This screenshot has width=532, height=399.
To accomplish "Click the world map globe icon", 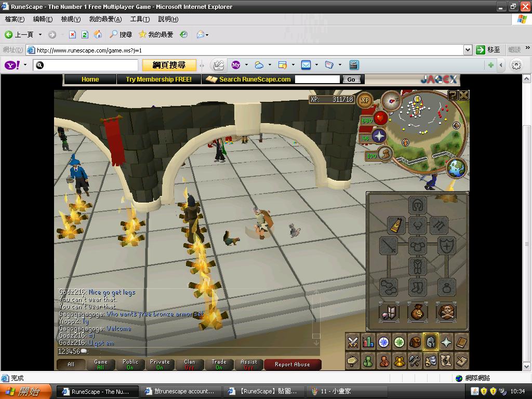I will [456, 168].
